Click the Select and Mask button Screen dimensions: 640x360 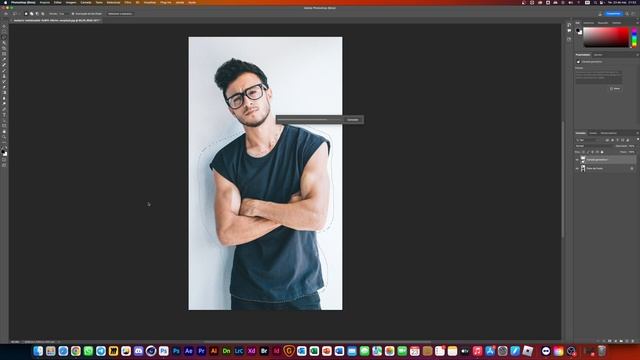120,14
